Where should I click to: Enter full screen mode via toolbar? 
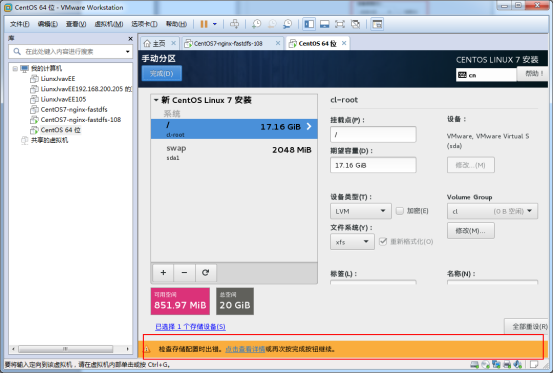pos(340,24)
